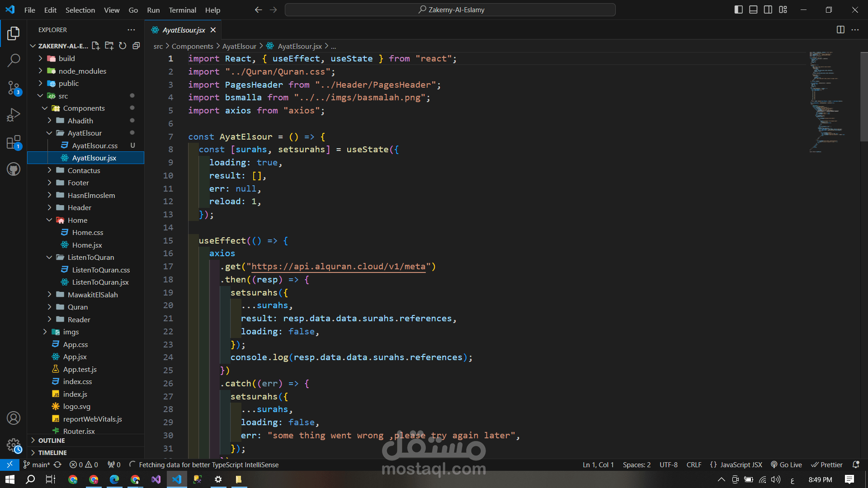Click New Folder icon in explorer header
The width and height of the screenshot is (868, 488).
click(109, 46)
